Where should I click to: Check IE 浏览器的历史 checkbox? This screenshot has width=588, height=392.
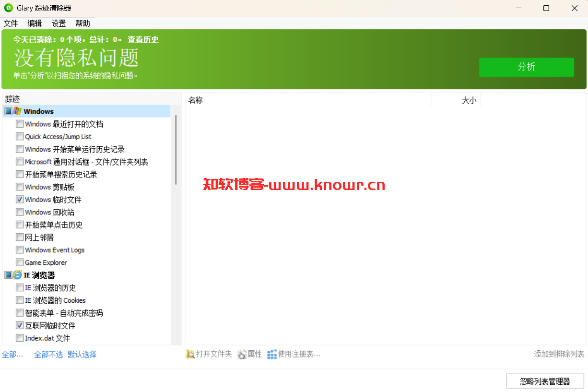point(20,287)
